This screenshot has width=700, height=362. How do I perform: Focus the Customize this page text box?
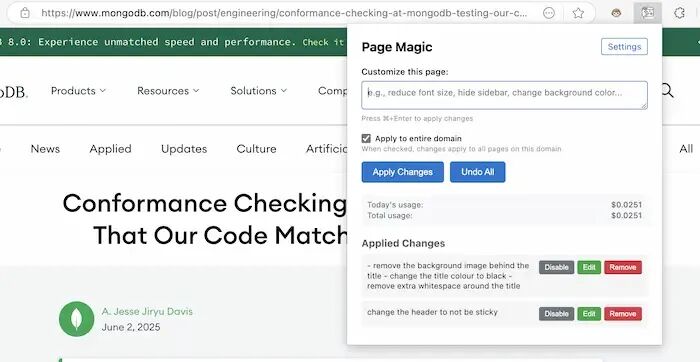pyautogui.click(x=504, y=95)
